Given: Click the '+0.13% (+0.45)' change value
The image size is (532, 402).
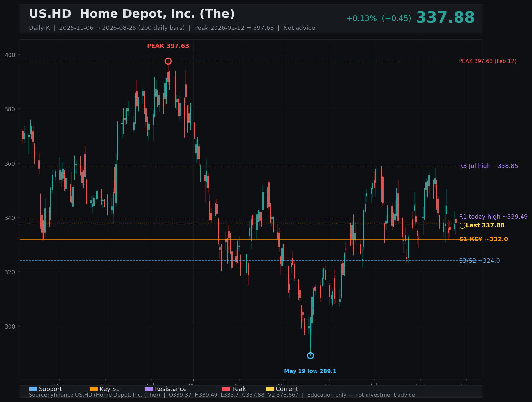Looking at the screenshot, I should click(x=379, y=19).
